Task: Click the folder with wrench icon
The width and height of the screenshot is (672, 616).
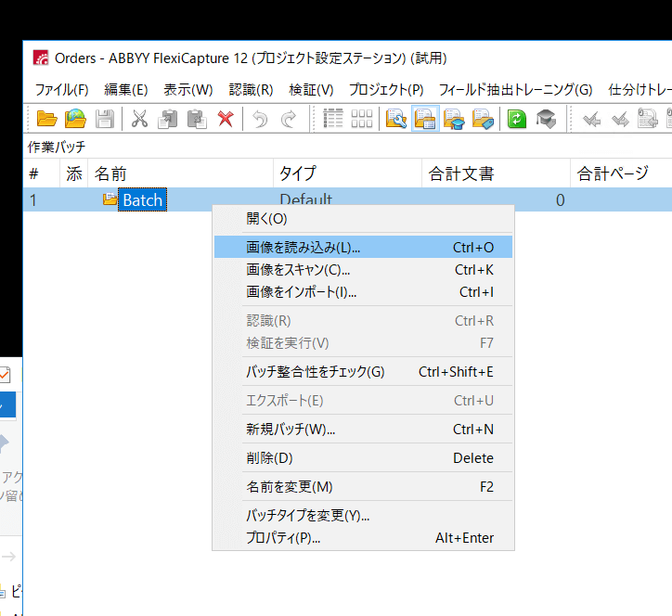Action: 396,119
